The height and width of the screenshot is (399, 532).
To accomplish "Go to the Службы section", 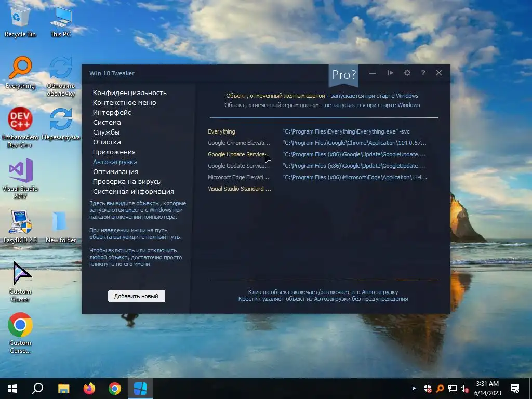I will 106,132.
